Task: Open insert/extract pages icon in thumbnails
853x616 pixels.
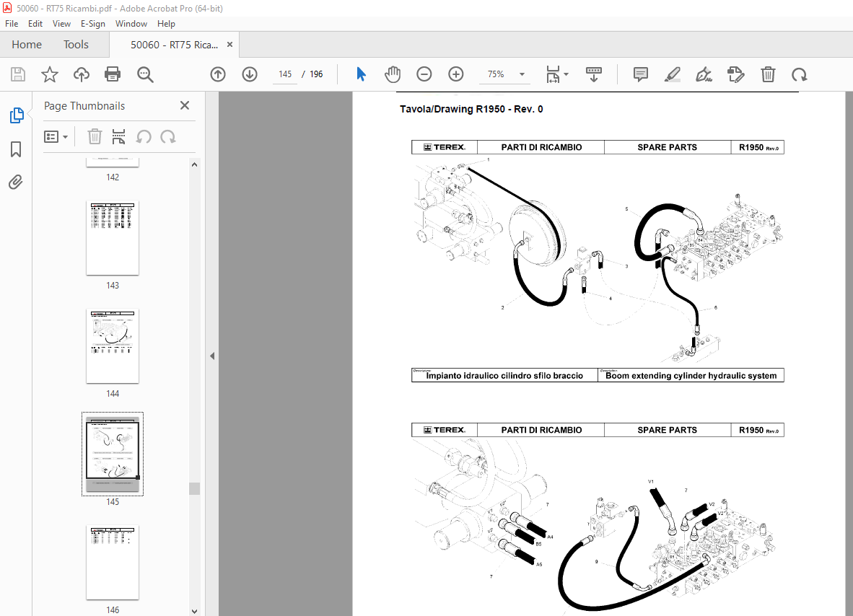Action: [x=118, y=136]
